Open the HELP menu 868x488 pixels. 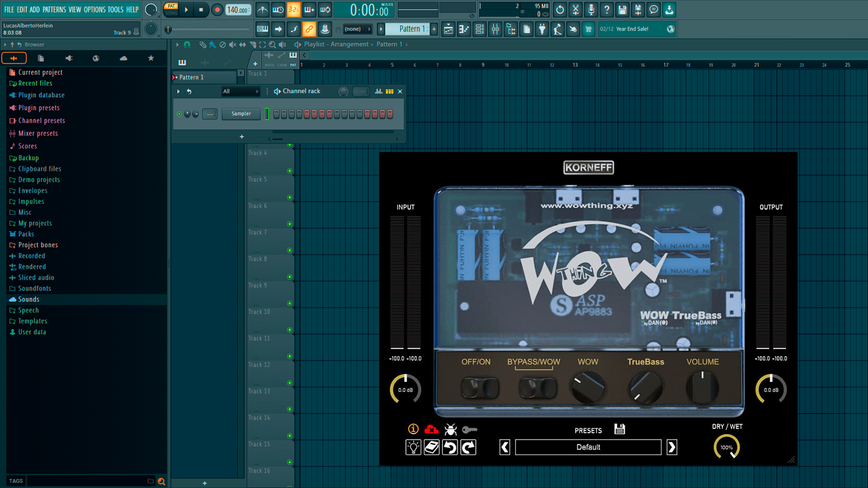click(x=132, y=10)
